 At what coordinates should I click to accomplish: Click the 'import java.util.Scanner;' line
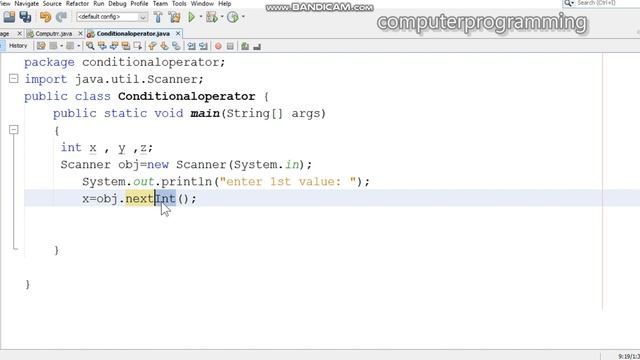coord(114,79)
